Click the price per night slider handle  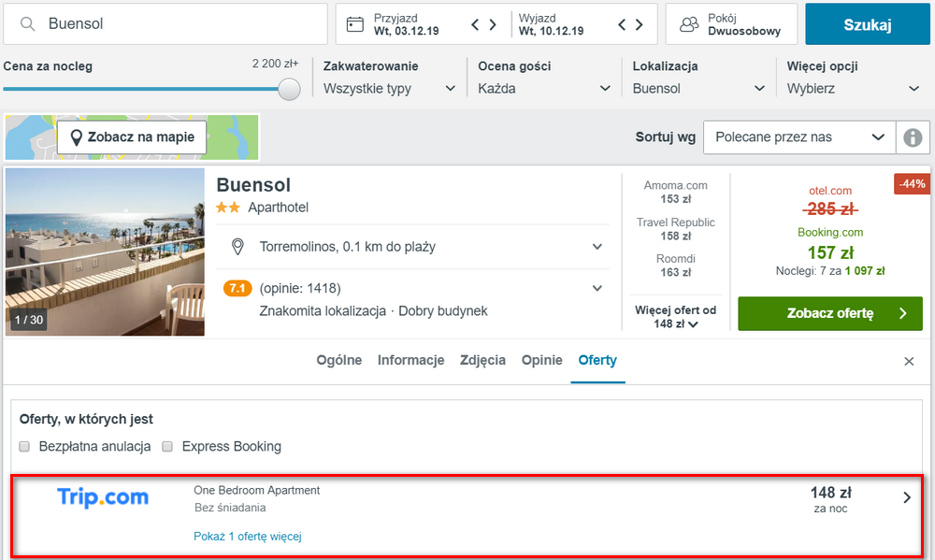(x=289, y=90)
